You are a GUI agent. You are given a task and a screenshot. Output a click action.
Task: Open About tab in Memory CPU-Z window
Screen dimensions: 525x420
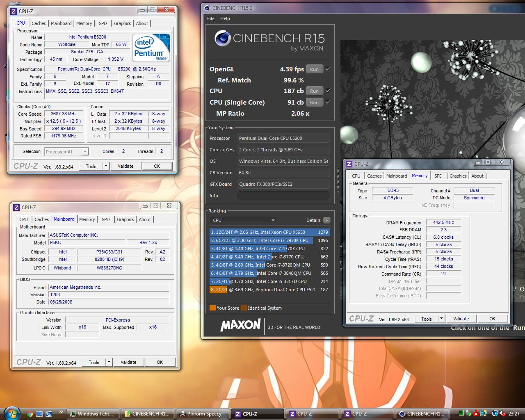pyautogui.click(x=477, y=176)
